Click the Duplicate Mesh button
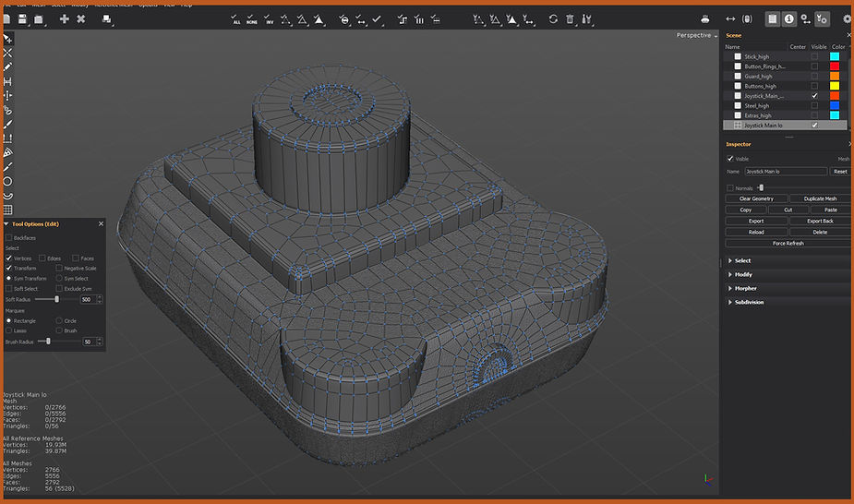 tap(820, 198)
